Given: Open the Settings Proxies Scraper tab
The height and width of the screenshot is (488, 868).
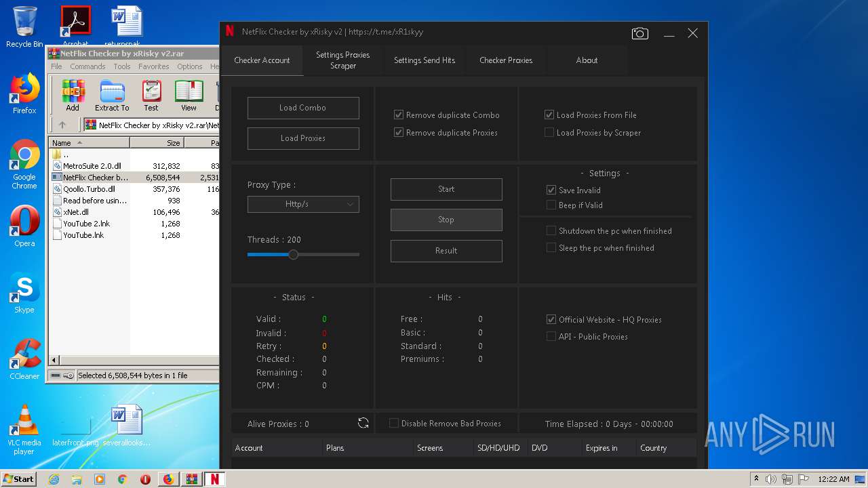Looking at the screenshot, I should (342, 60).
